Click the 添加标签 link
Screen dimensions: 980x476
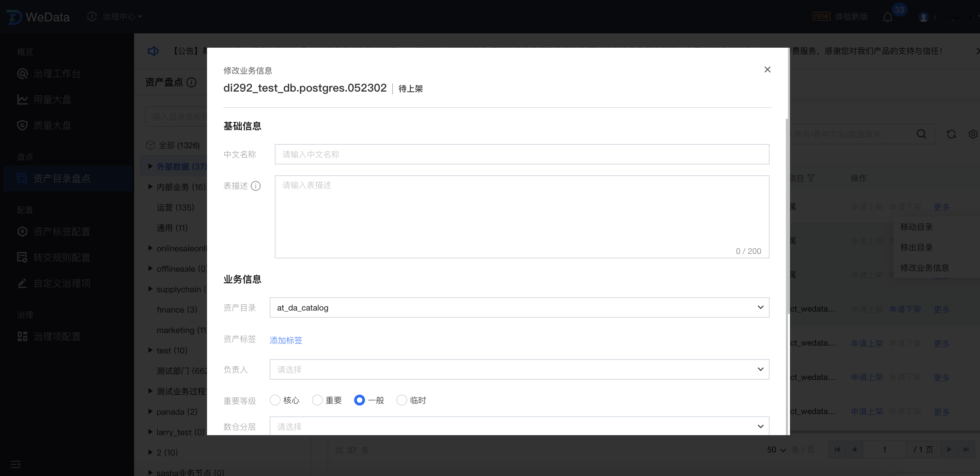286,340
